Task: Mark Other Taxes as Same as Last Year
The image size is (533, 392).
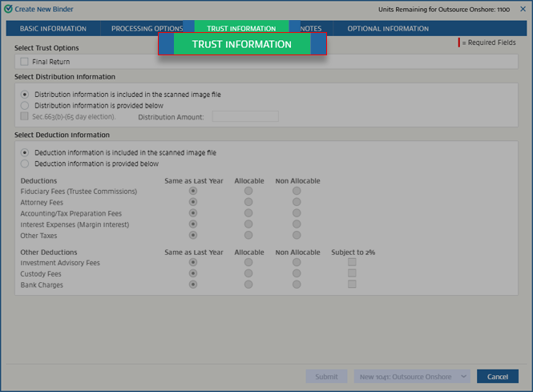Action: (192, 236)
